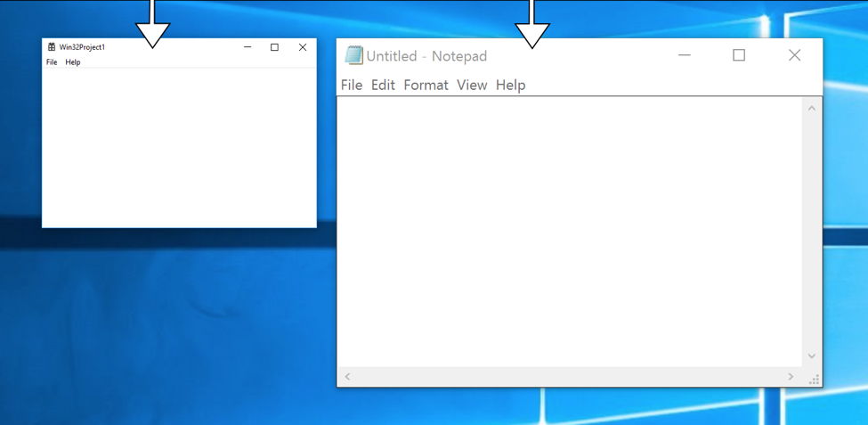Screen dimensions: 868x425
Task: Click the Win32Project1 app icon in title bar
Action: [52, 47]
